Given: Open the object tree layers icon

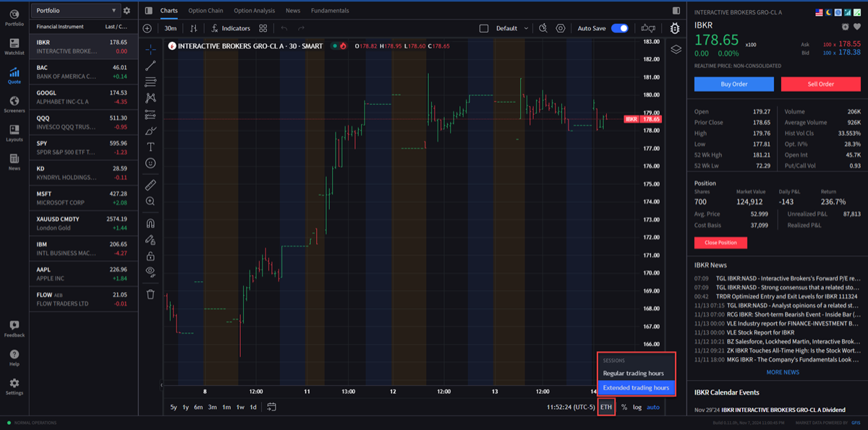Looking at the screenshot, I should pos(676,49).
